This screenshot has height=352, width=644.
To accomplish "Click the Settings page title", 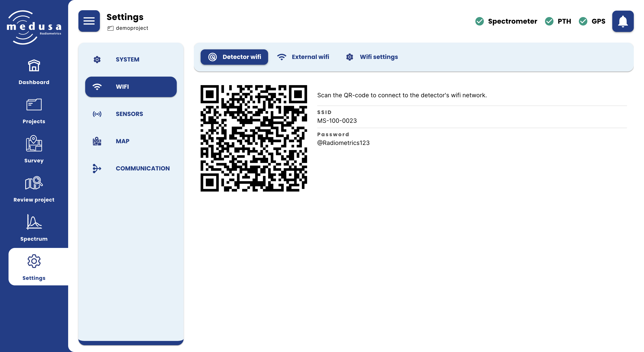I will pyautogui.click(x=125, y=17).
